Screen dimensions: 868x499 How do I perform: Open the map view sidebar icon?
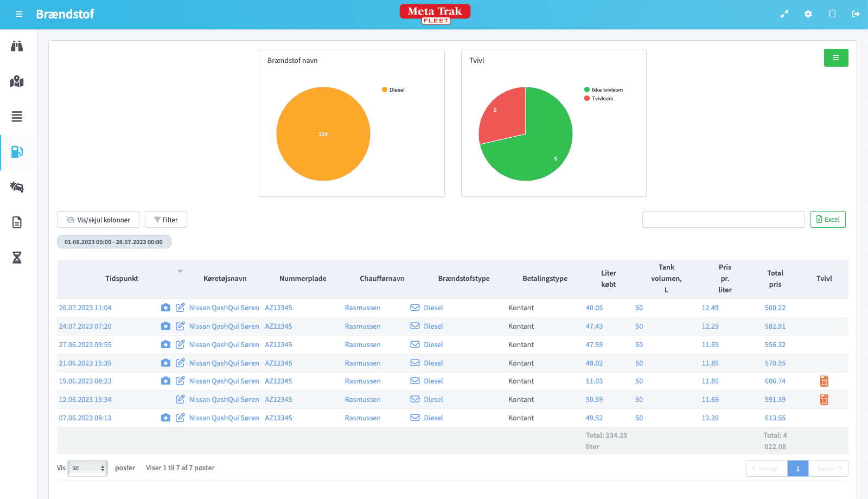click(17, 81)
